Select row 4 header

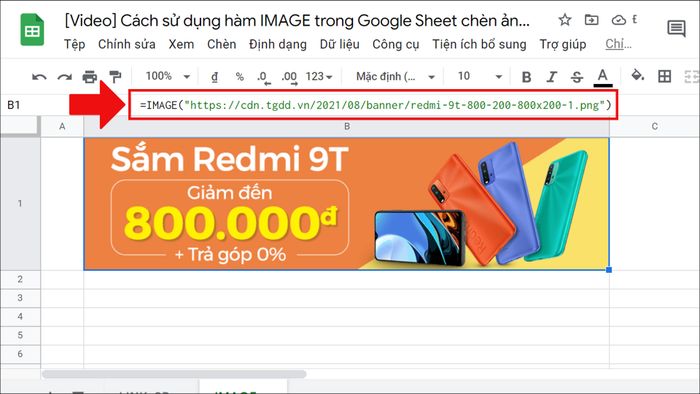pyautogui.click(x=20, y=316)
